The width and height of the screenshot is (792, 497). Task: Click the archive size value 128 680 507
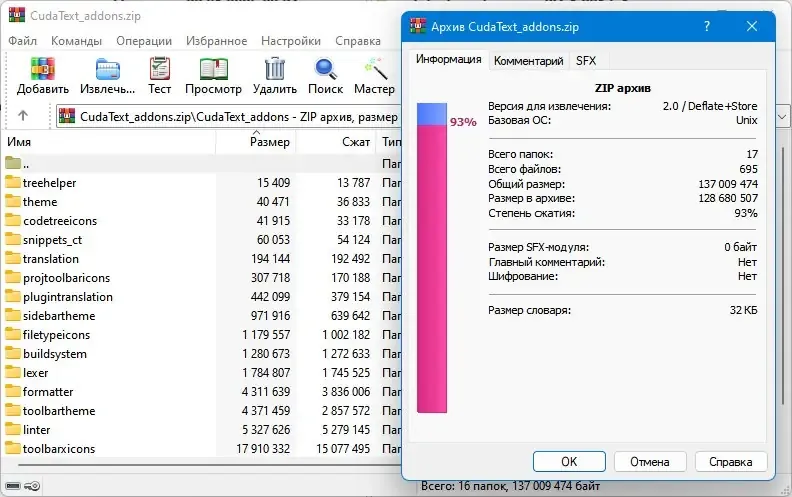(728, 198)
